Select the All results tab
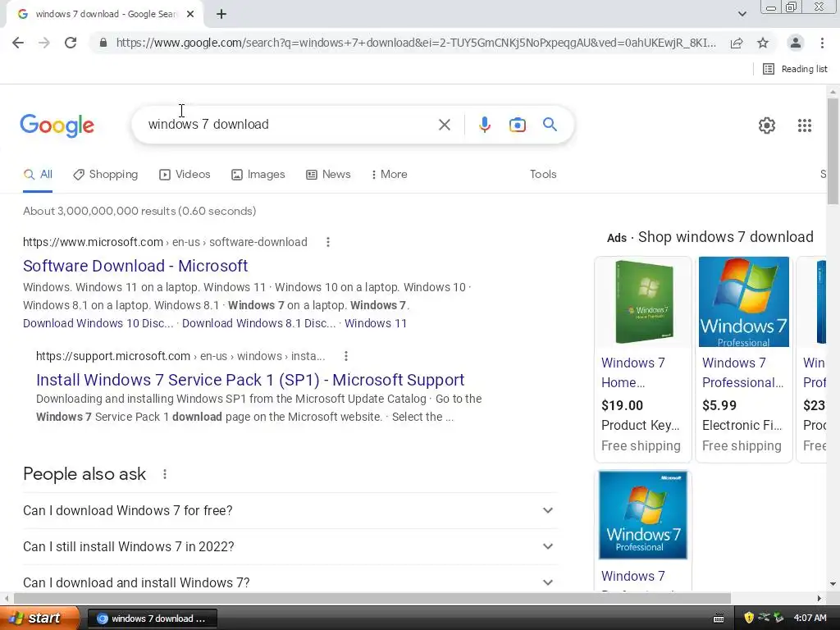840x630 pixels. 38,175
